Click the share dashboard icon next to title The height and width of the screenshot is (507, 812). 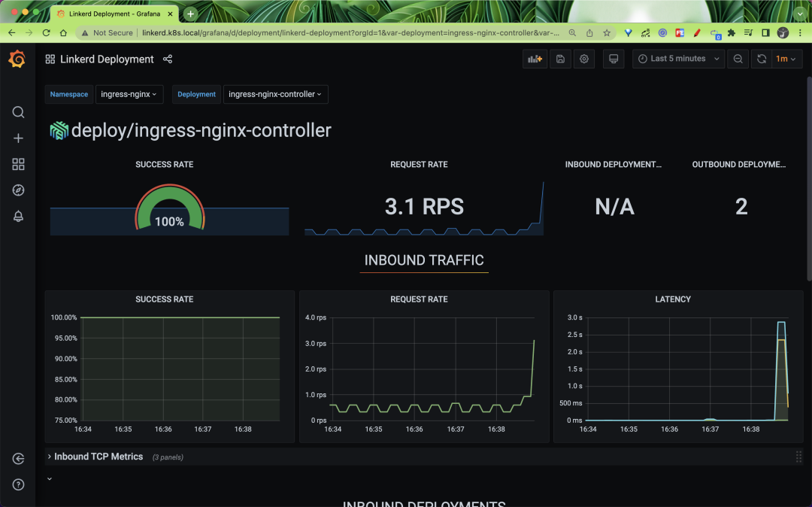click(x=167, y=59)
